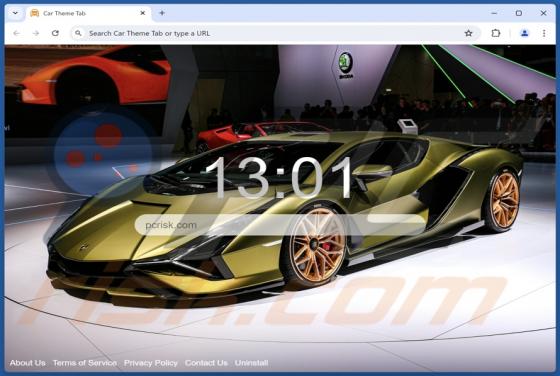Open the Extensions puzzle menu
Viewport: 560px width, 376px height.
(x=496, y=33)
